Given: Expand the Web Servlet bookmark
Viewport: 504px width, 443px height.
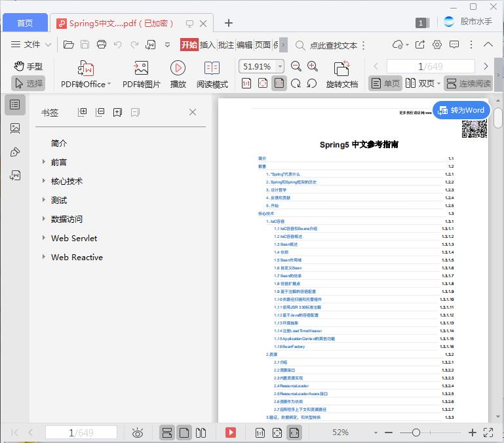Looking at the screenshot, I should (x=44, y=238).
